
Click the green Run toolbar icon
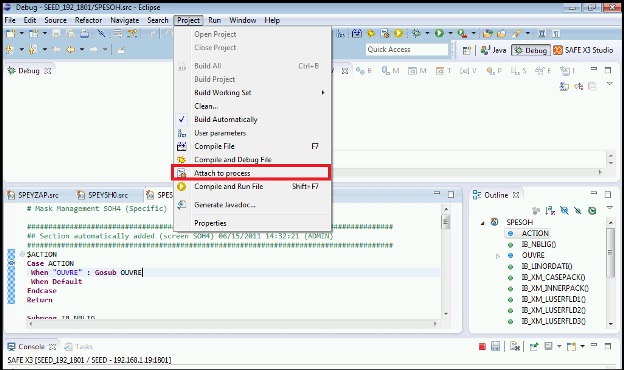(439, 33)
